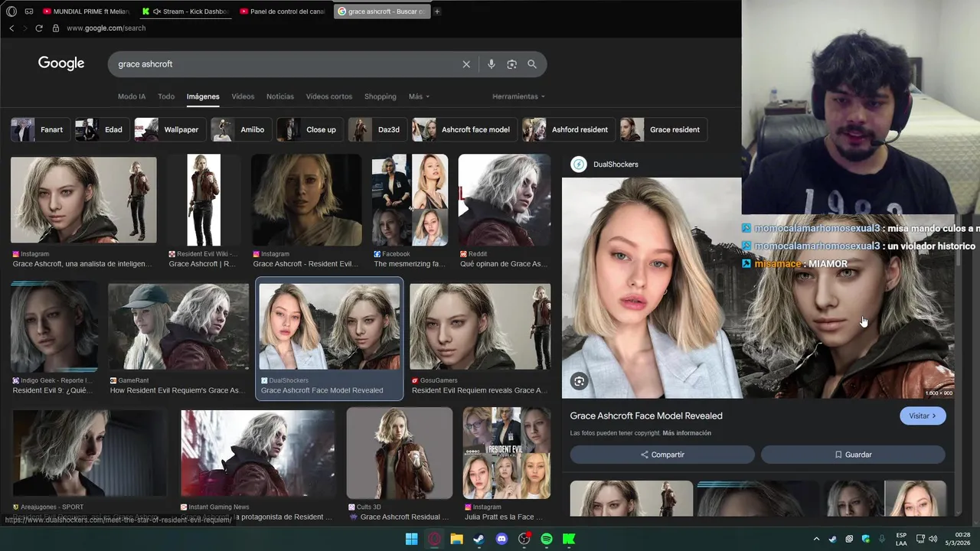The width and height of the screenshot is (980, 551).
Task: Click inside the Google search input field
Action: point(283,64)
